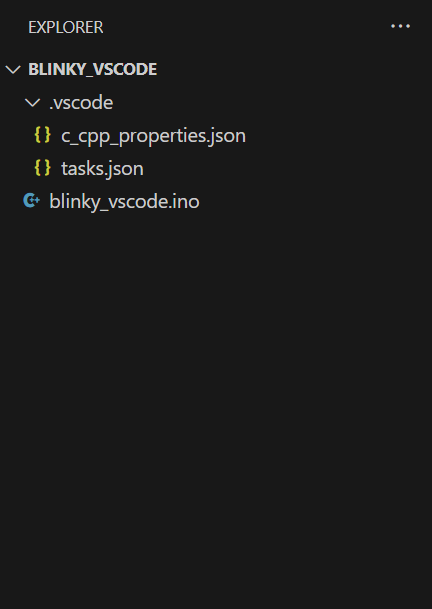
Task: Open the tasks.json file
Action: pos(102,169)
